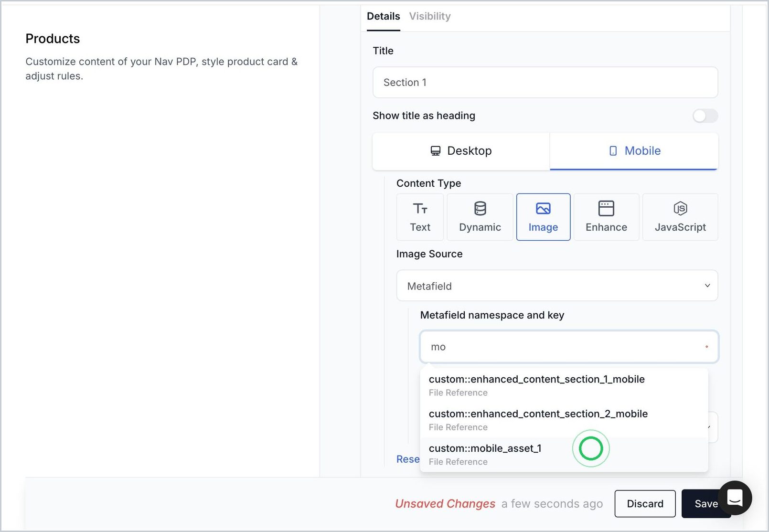Choose the JavaScript content type
This screenshot has height=532, width=769.
[x=680, y=217]
